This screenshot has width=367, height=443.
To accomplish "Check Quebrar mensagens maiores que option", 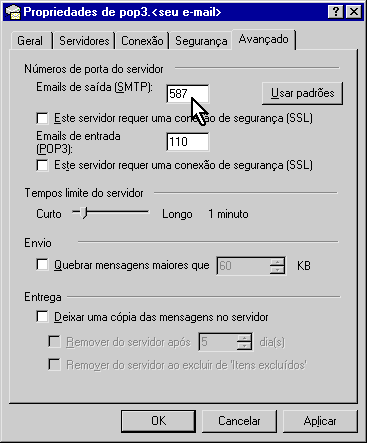I will click(x=42, y=265).
